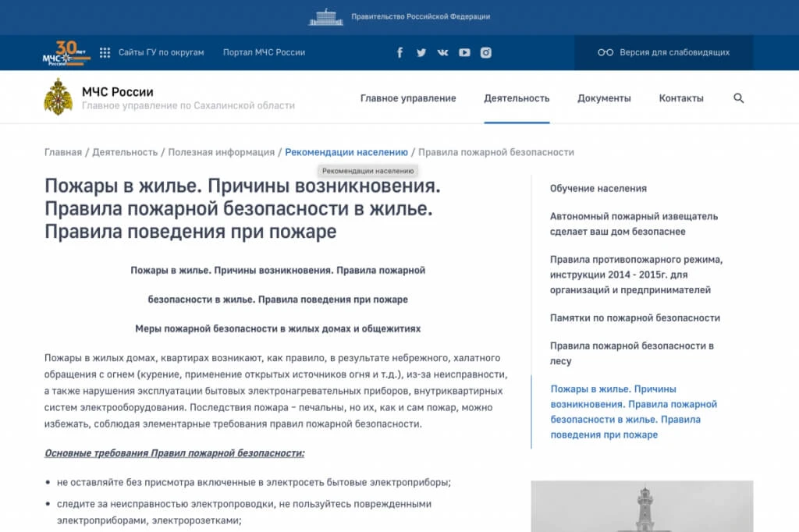Open the YouTube channel icon
The width and height of the screenshot is (799, 532).
pos(464,52)
